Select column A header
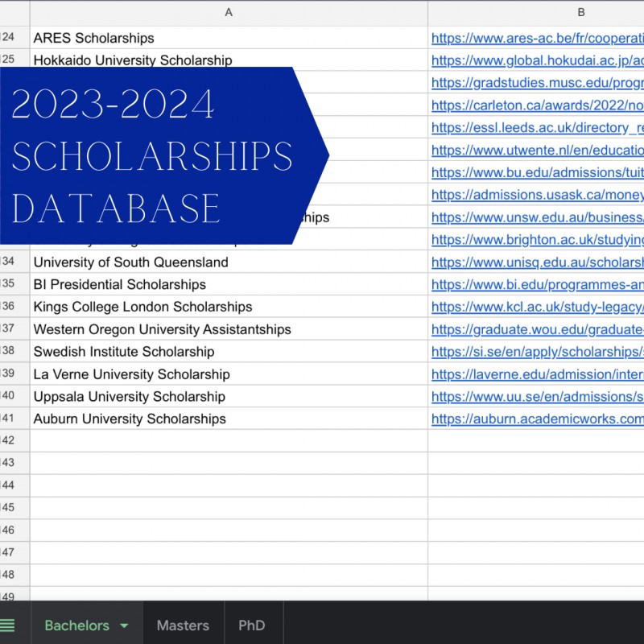The height and width of the screenshot is (644, 644). (x=229, y=12)
